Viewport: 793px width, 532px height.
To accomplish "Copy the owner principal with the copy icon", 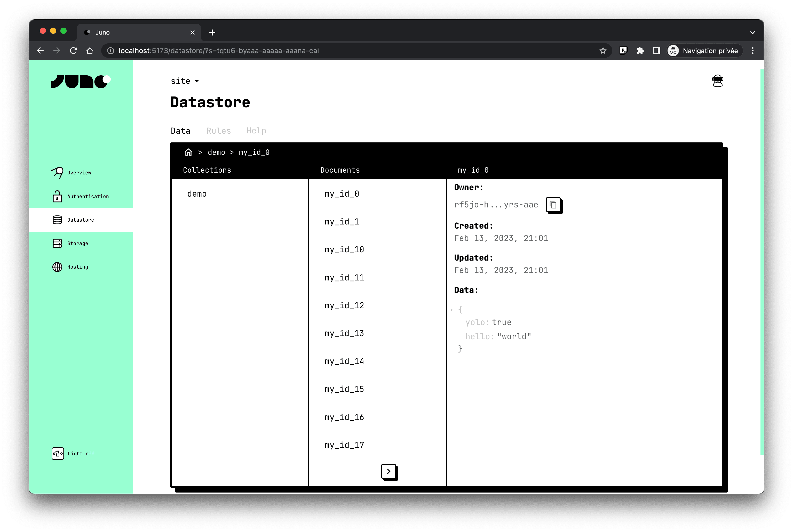I will click(554, 205).
